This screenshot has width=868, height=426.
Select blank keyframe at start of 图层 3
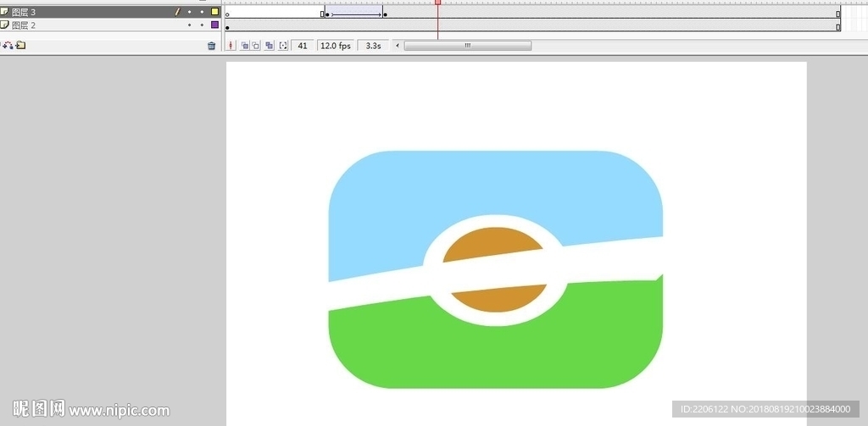point(227,14)
